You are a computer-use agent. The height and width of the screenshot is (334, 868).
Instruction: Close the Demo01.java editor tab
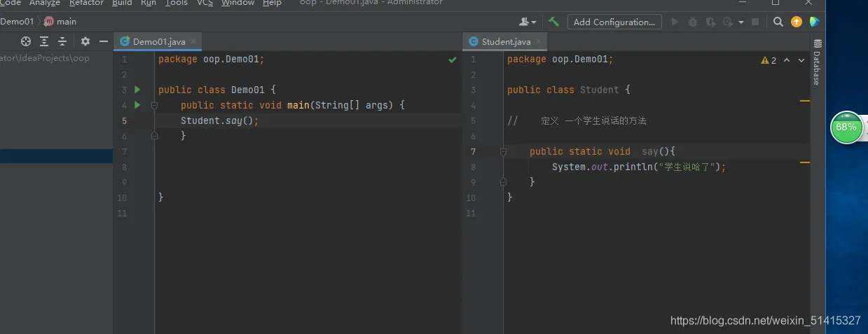click(194, 42)
